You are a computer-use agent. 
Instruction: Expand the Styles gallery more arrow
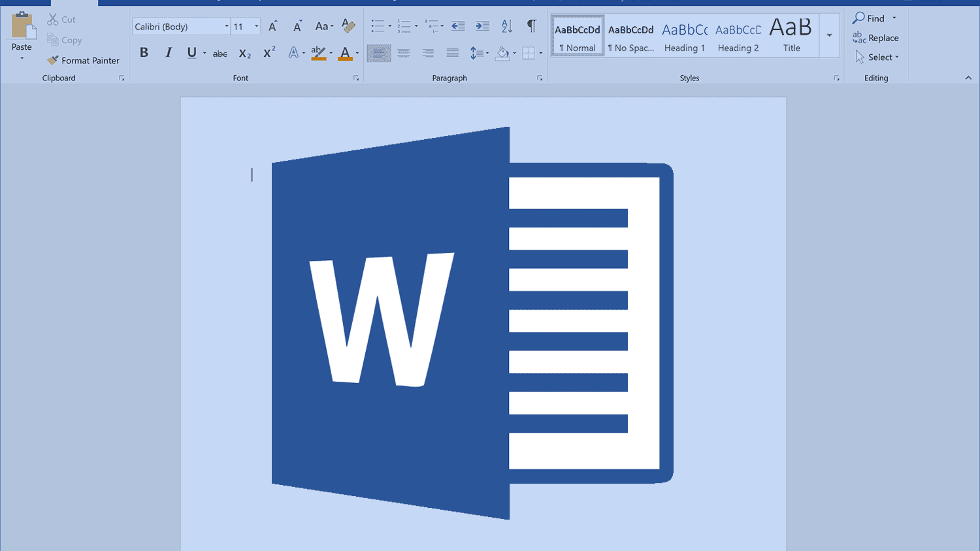pyautogui.click(x=829, y=35)
